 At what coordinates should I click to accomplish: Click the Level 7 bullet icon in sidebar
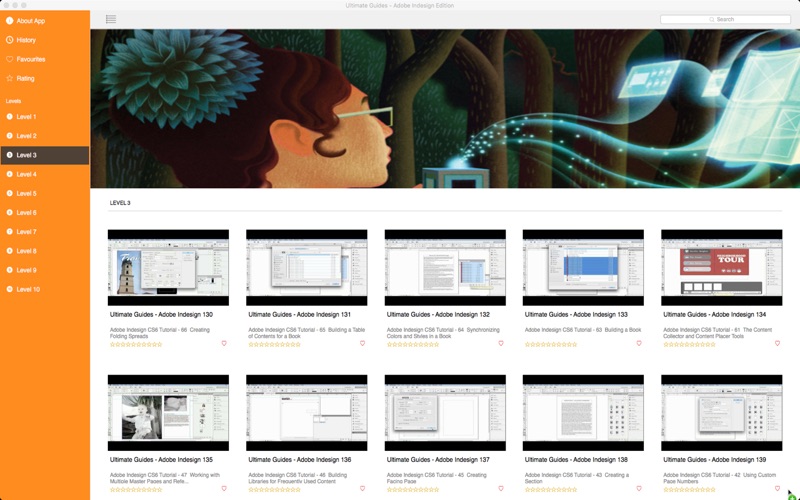point(9,232)
